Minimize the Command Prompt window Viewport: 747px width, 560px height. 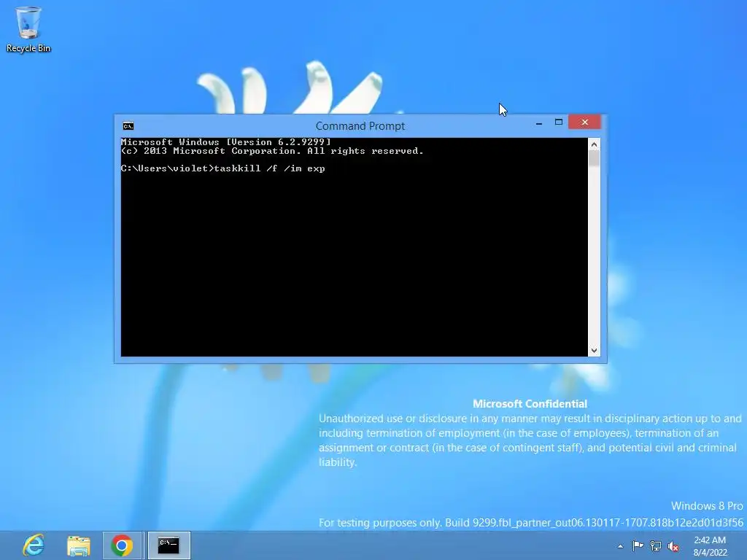(x=539, y=122)
